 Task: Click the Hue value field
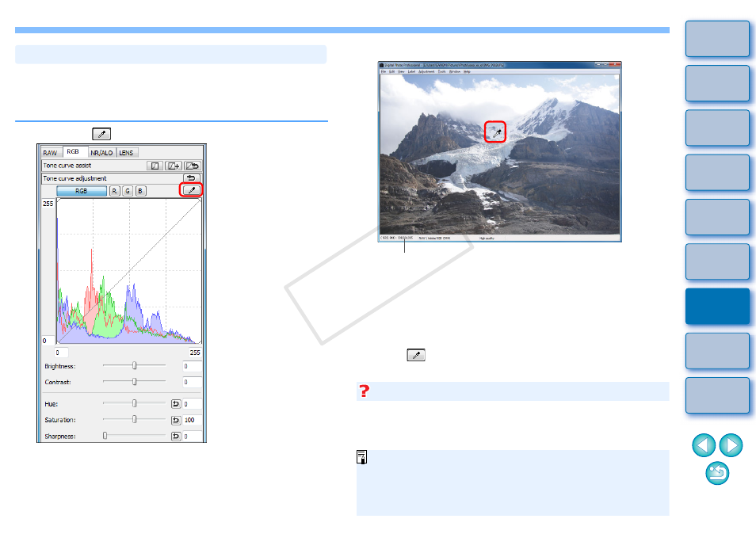(192, 404)
